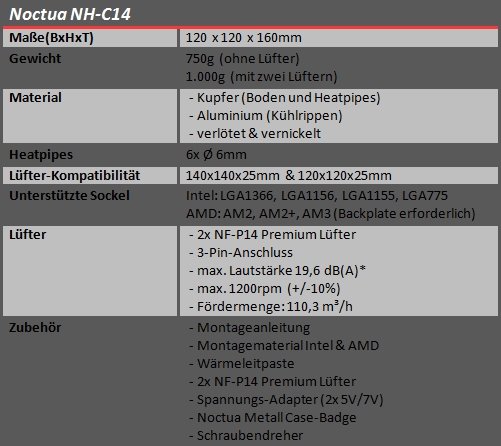This screenshot has width=501, height=446.
Task: Select the Gewicht row label
Action: (35, 59)
